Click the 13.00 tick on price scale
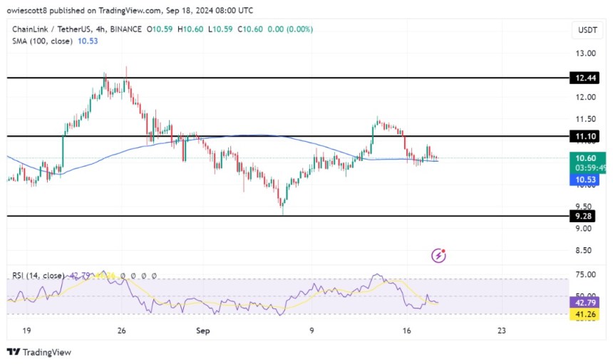 click(587, 53)
